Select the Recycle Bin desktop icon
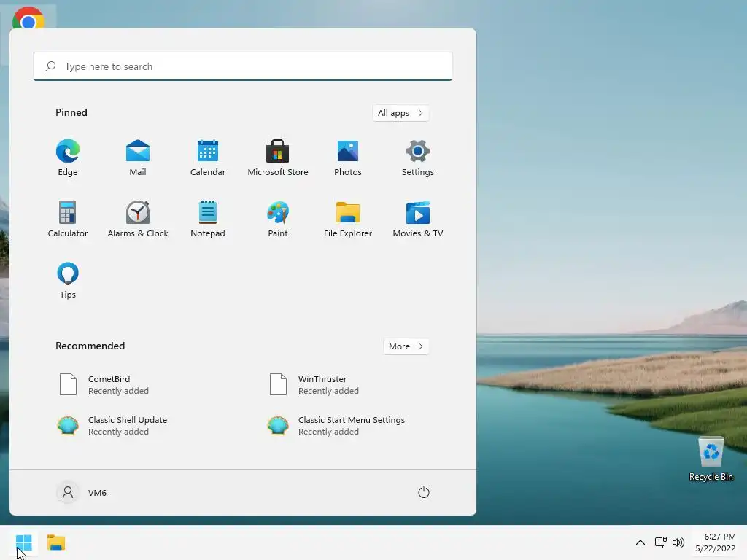This screenshot has width=747, height=560. coord(711,459)
